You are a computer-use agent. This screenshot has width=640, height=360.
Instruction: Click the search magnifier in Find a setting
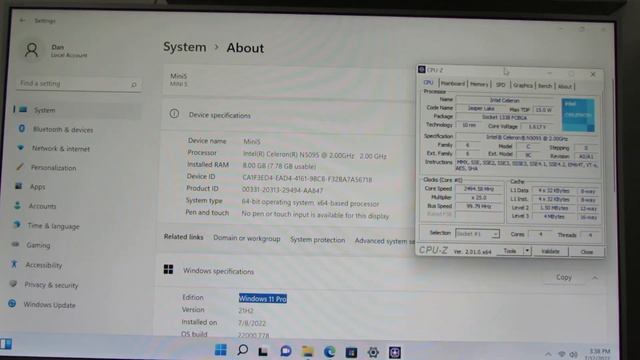pos(133,84)
